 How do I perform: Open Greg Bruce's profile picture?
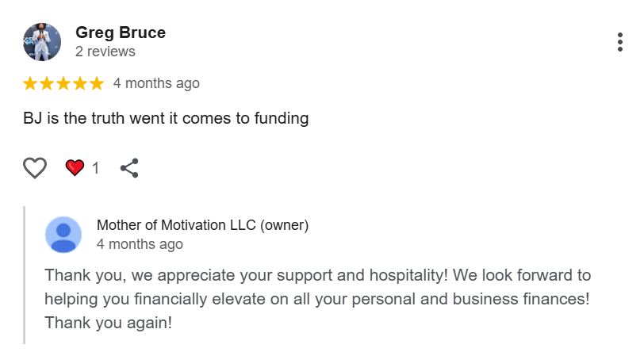[x=42, y=42]
